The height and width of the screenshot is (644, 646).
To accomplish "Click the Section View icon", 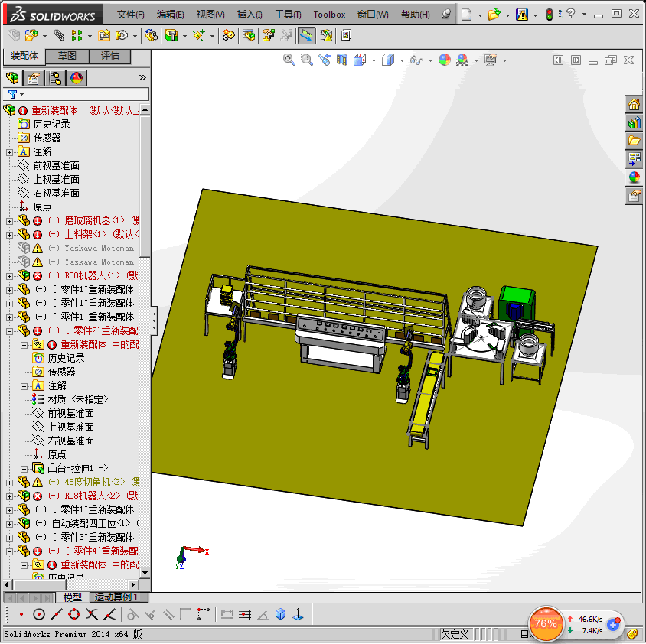I will [342, 60].
